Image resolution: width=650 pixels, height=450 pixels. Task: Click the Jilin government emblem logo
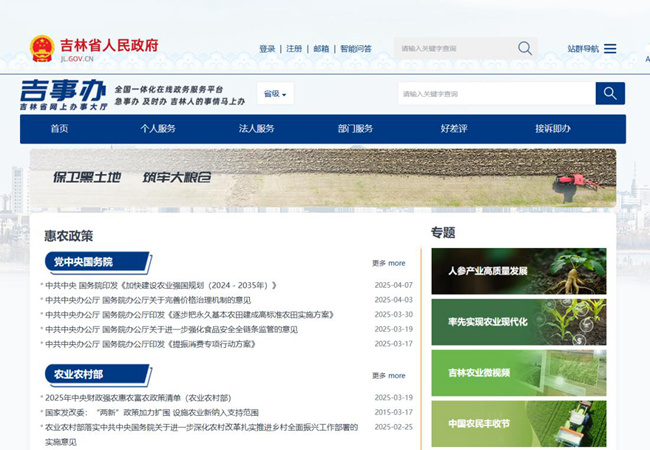(42, 49)
